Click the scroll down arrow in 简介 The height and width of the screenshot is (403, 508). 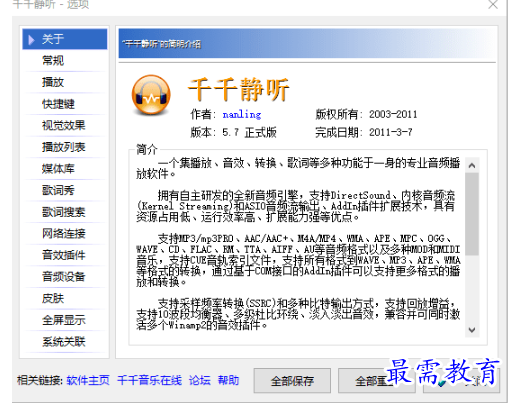[472, 330]
